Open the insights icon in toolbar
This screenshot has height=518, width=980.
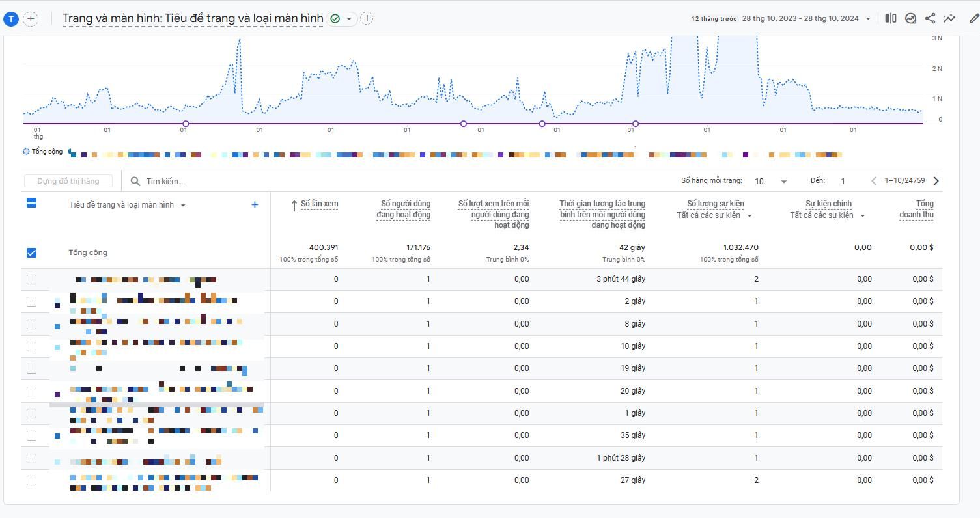910,18
